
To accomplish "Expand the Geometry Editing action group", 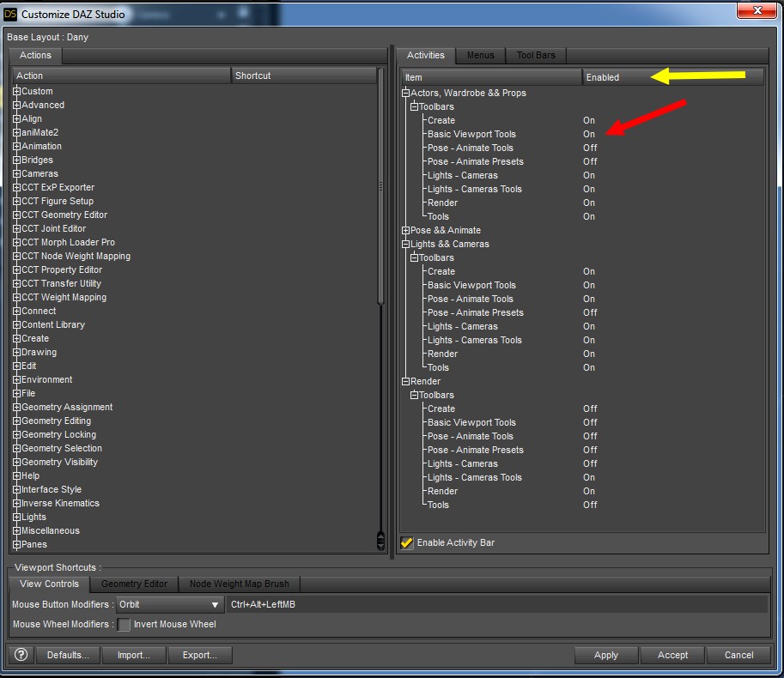I will 16,421.
